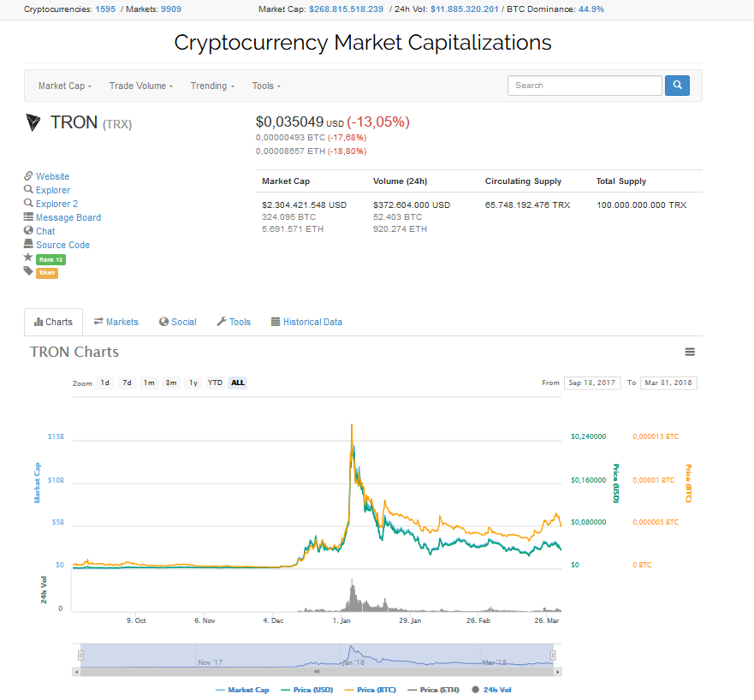This screenshot has height=700, width=754.
Task: Click the TRON logo icon
Action: click(x=33, y=122)
